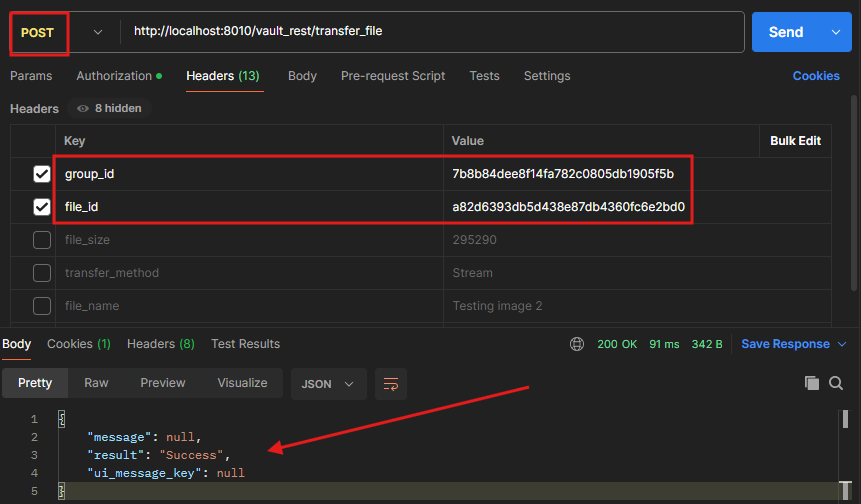Click the file_size value 295290

click(474, 240)
